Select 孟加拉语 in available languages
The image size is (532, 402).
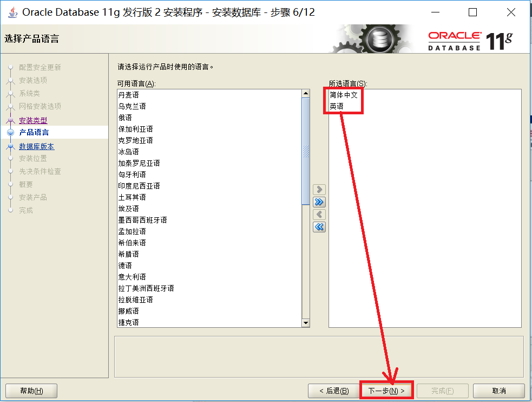pos(209,231)
